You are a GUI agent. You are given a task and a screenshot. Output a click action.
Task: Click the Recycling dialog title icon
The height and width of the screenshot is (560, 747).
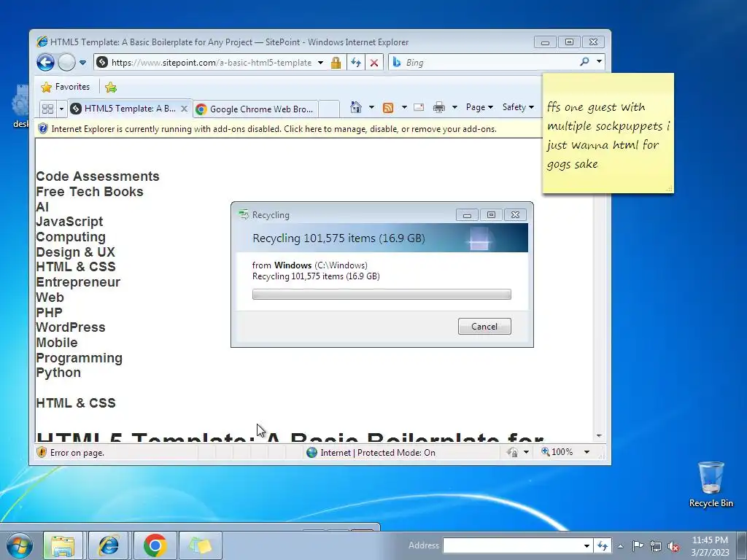click(244, 215)
